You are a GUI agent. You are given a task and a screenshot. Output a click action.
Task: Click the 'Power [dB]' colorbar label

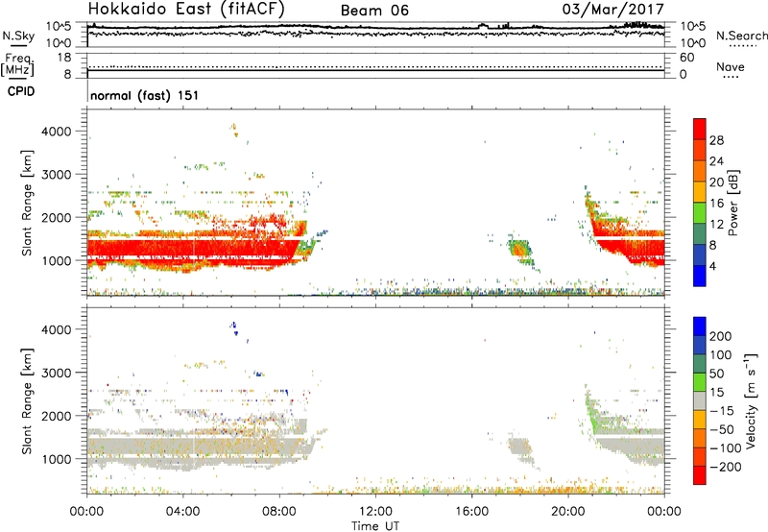(732, 203)
